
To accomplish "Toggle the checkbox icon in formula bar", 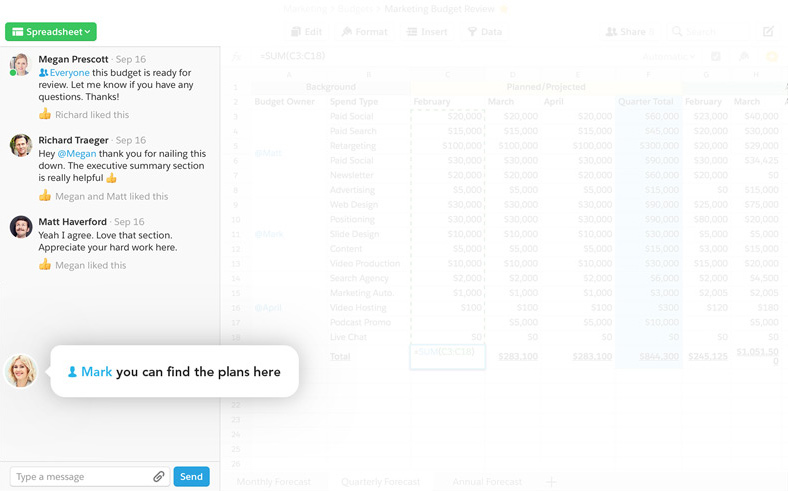I will click(x=715, y=57).
